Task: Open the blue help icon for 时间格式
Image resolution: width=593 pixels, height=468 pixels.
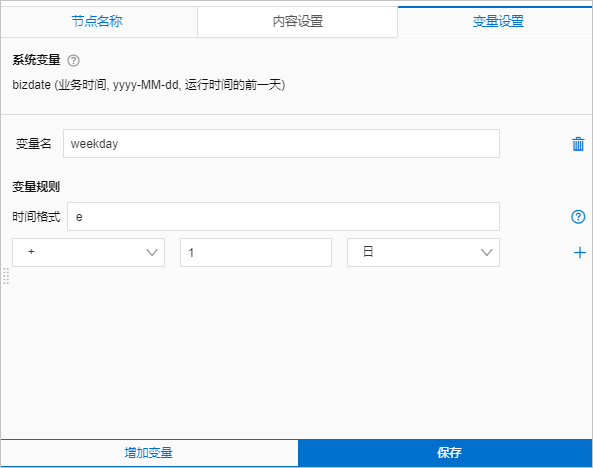Action: click(578, 217)
